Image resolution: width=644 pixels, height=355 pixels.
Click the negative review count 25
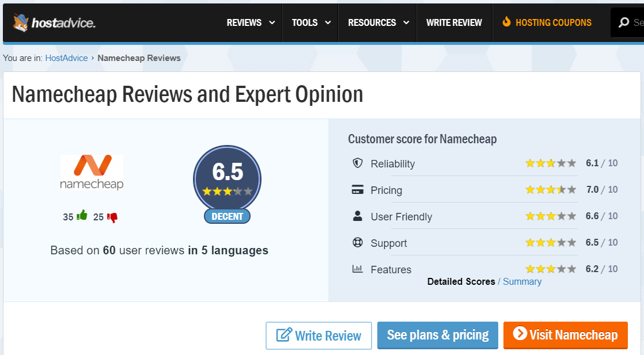99,217
